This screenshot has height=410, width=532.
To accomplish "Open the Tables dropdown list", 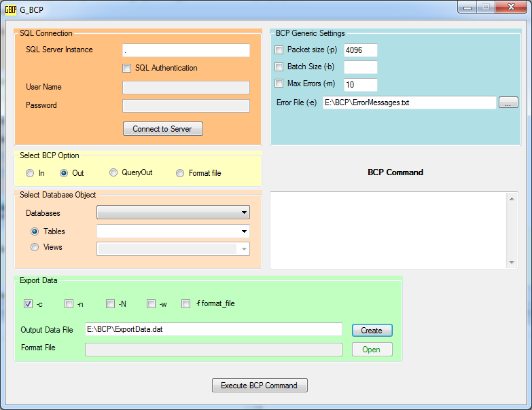I will (173, 231).
